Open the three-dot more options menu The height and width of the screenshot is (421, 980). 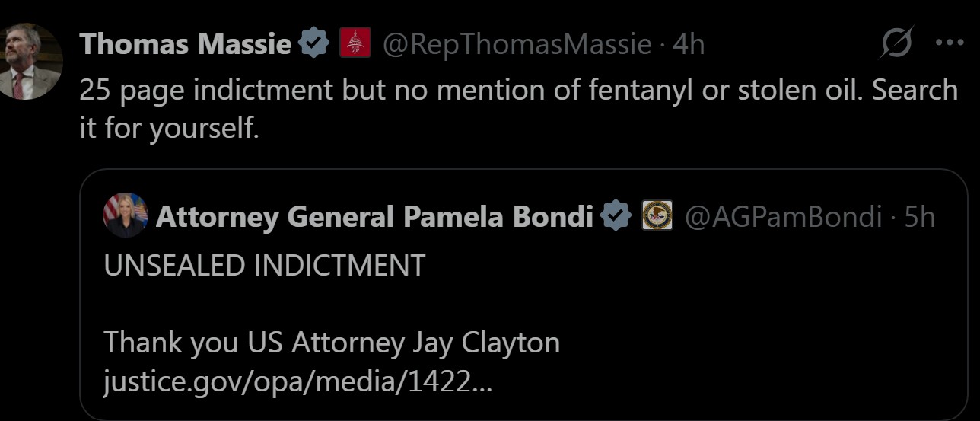[950, 43]
